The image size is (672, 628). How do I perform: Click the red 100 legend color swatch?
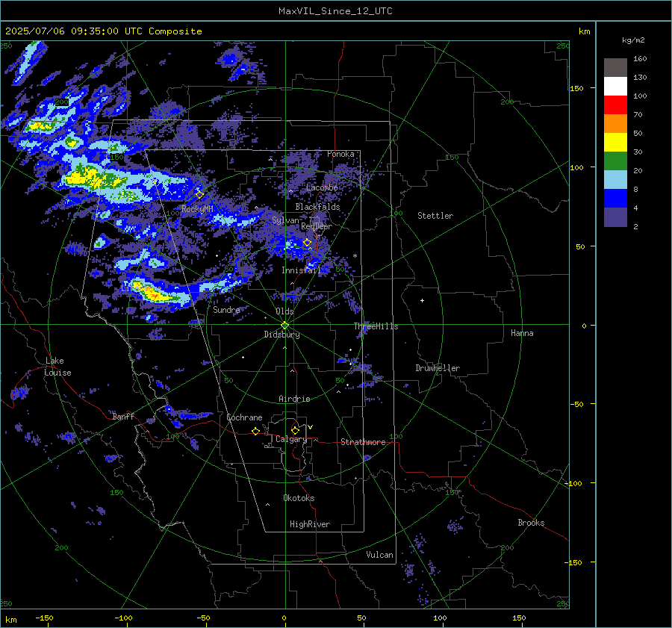[615, 105]
